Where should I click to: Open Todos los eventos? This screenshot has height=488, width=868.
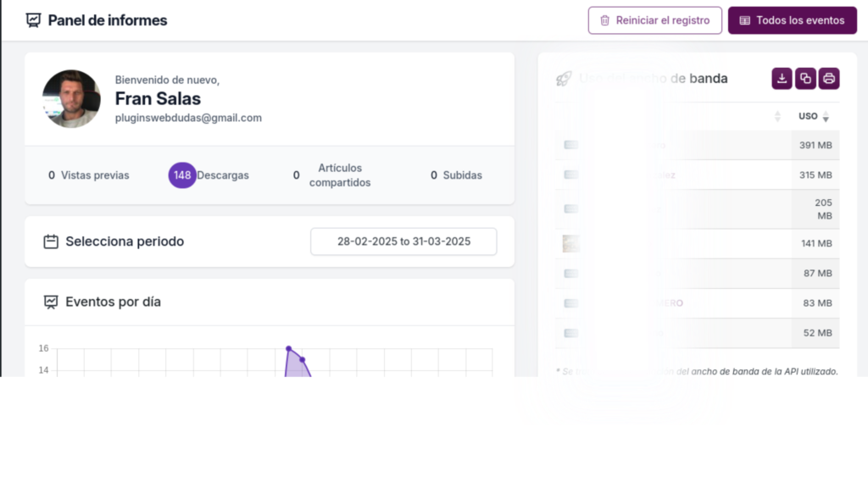[793, 20]
